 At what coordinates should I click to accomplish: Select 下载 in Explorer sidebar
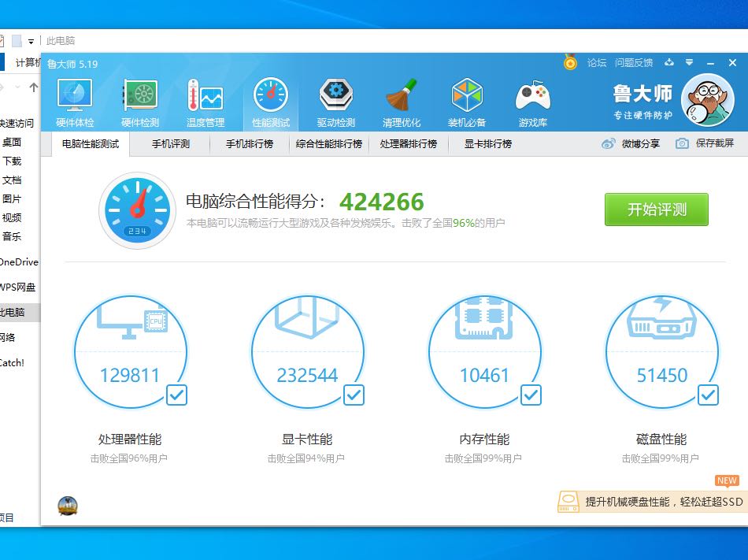tap(12, 161)
